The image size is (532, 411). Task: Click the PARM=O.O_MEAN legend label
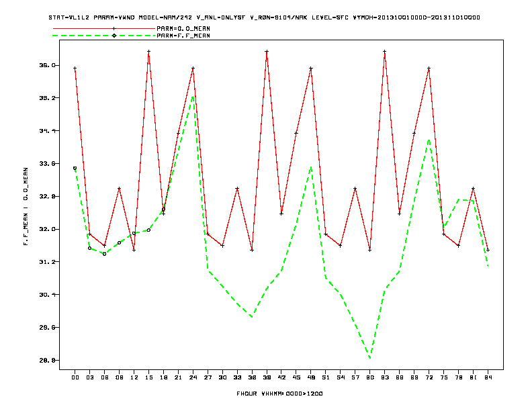point(183,29)
